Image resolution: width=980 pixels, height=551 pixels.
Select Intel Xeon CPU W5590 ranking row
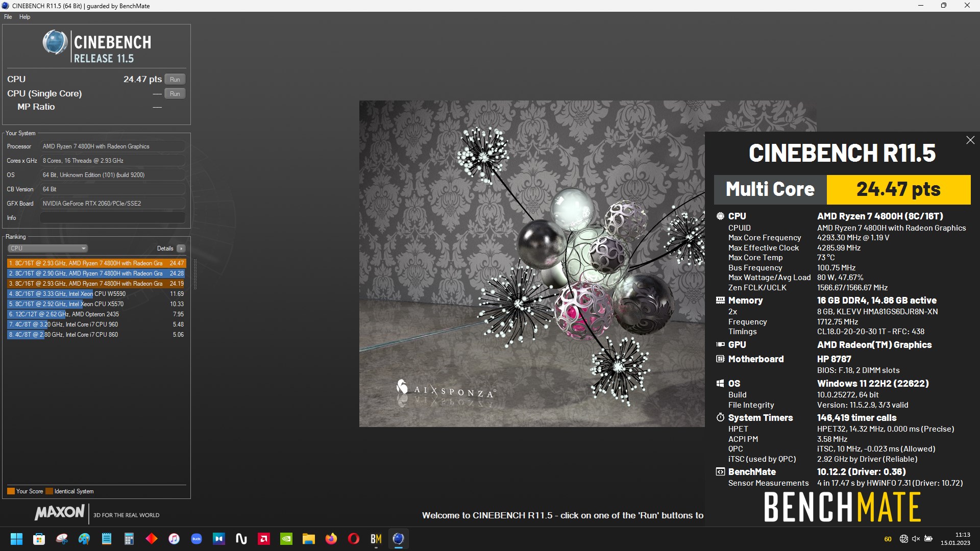coord(96,294)
